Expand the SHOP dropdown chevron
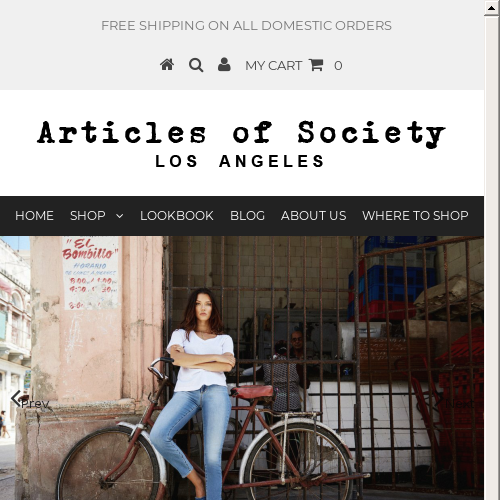Screen dimensions: 500x500 coord(119,216)
